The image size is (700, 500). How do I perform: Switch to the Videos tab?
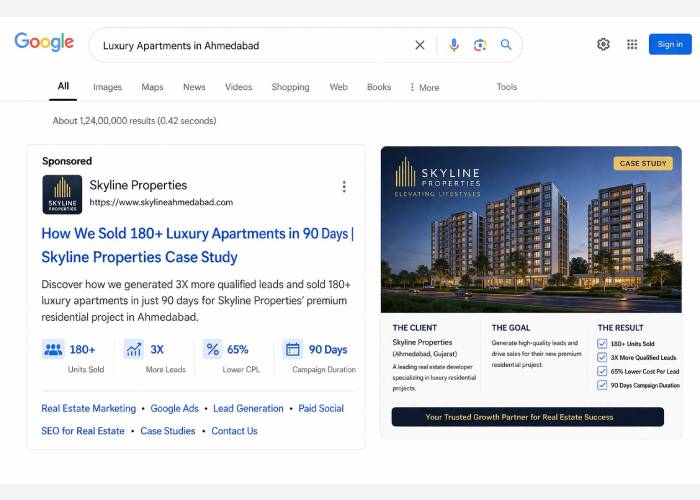point(238,87)
